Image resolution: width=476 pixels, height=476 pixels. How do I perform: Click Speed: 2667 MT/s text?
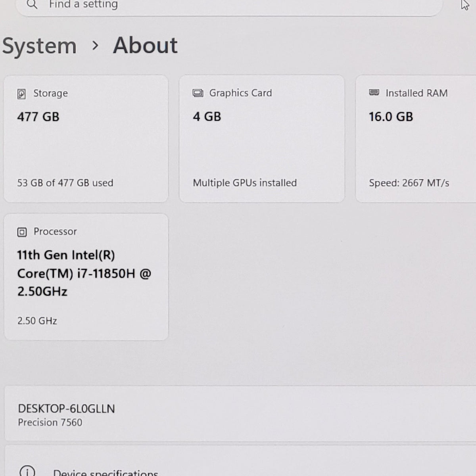coord(409,183)
